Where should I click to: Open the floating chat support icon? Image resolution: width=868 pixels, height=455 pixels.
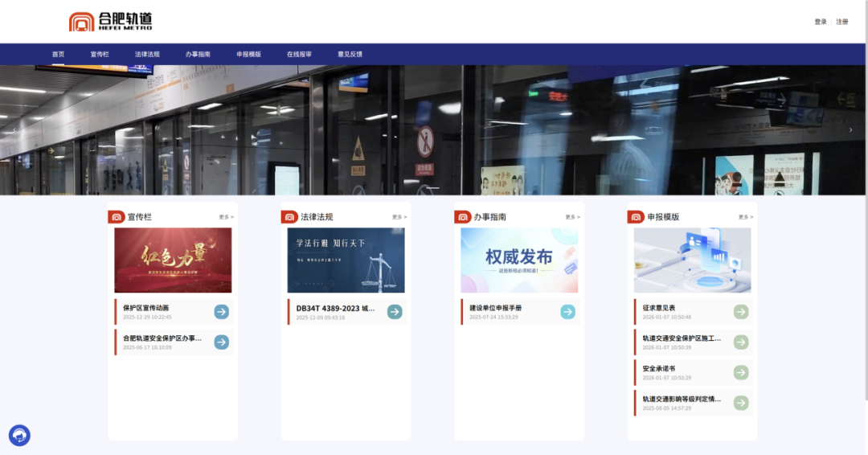[x=19, y=436]
